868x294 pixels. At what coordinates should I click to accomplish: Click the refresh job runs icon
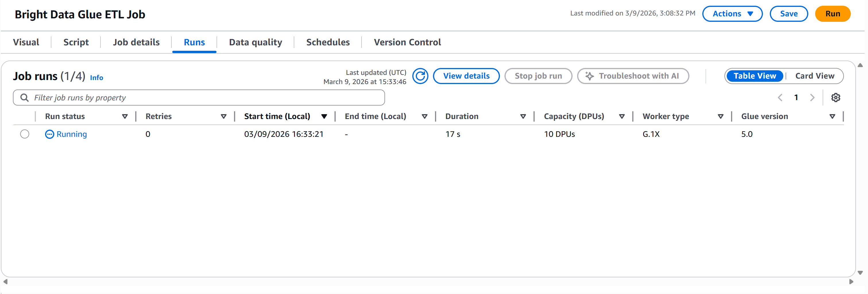420,76
